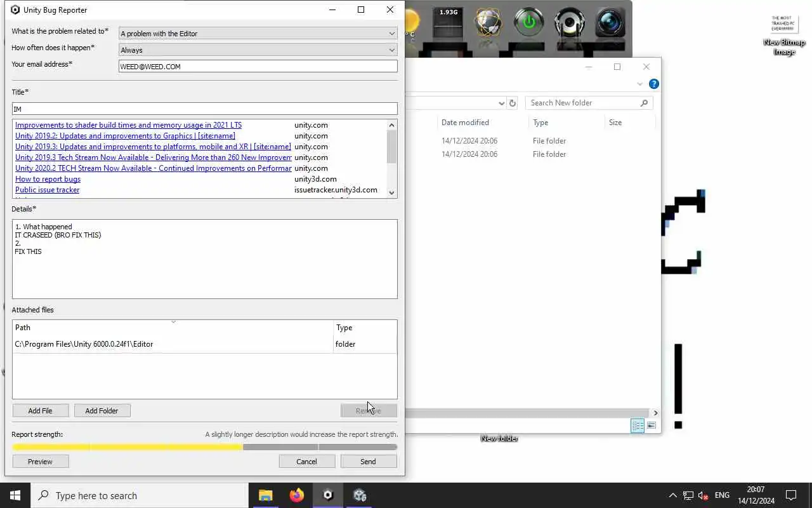Click the search magnifier icon in File Explorer
The height and width of the screenshot is (508, 812).
tap(644, 103)
